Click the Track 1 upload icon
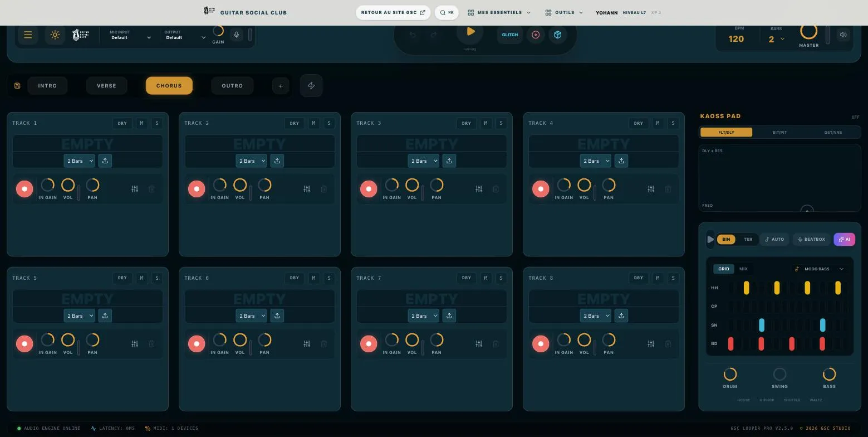The width and height of the screenshot is (868, 437). (105, 161)
